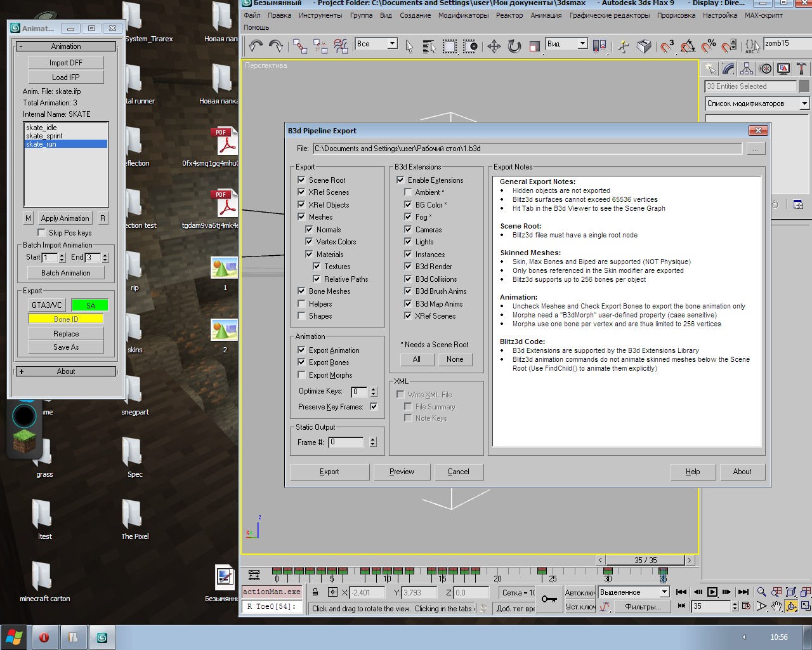Open the Hierarchy command panel tab
Screen dimensions: 812x650
pyautogui.click(x=747, y=69)
